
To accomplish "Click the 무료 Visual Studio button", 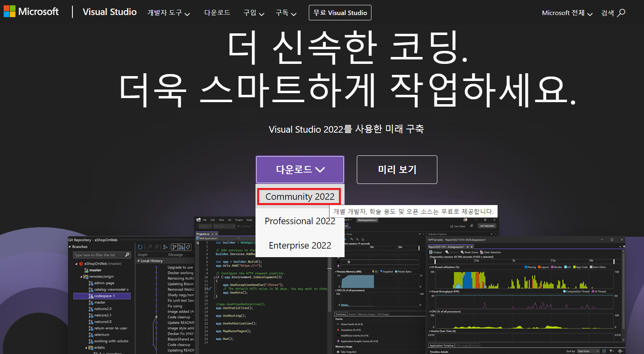I will pos(340,13).
